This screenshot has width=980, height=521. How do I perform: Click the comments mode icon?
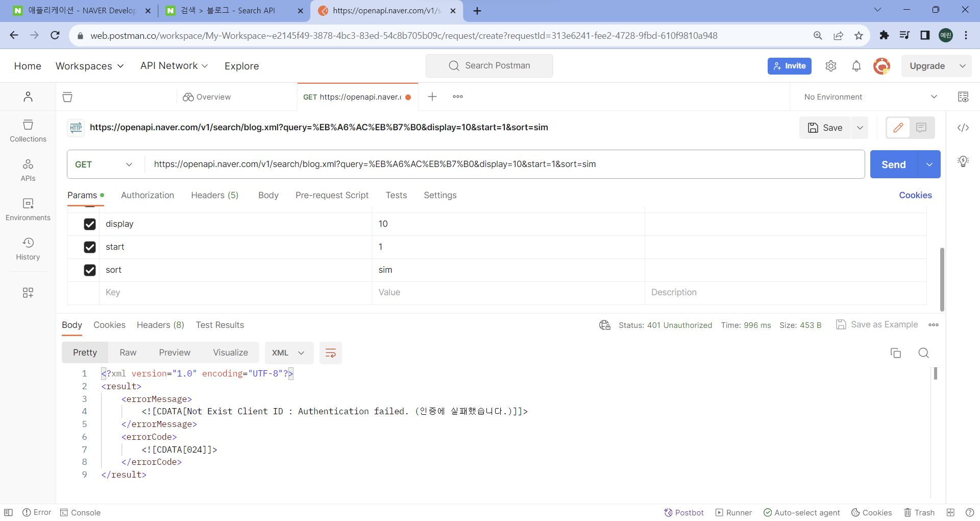click(921, 128)
